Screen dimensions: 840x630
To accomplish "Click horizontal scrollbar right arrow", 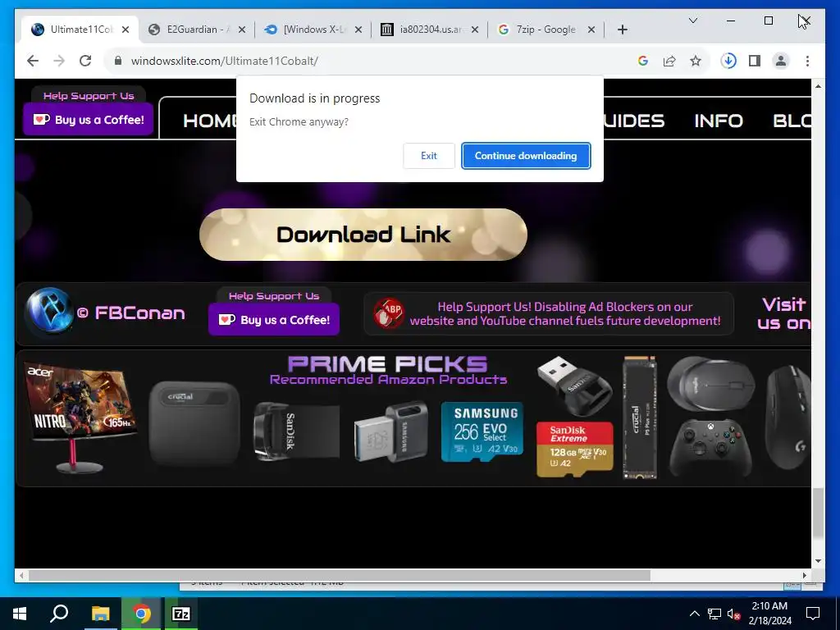I will tap(804, 575).
